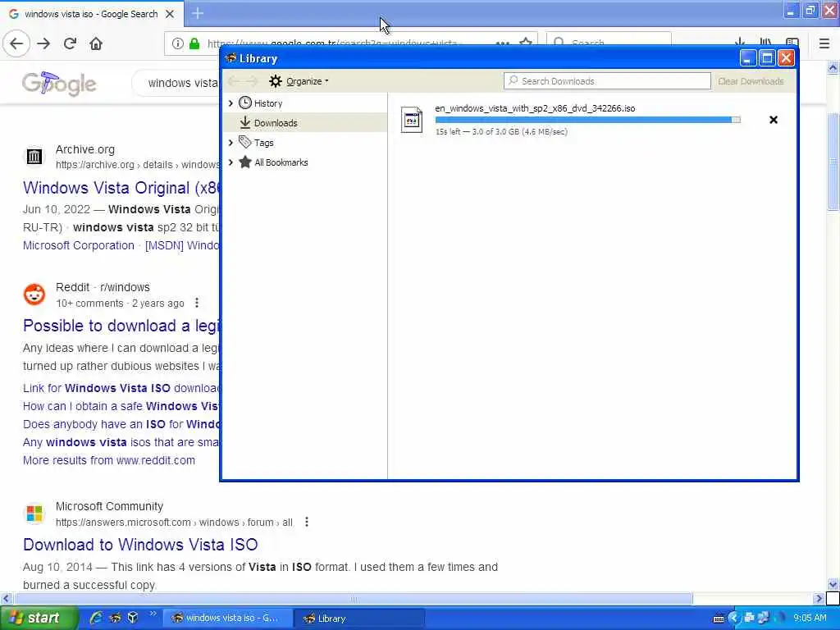
Task: Click Clear Downloads button
Action: pyautogui.click(x=751, y=81)
